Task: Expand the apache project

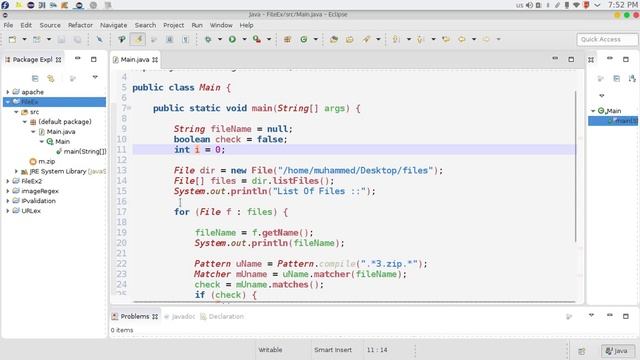Action: click(x=8, y=92)
